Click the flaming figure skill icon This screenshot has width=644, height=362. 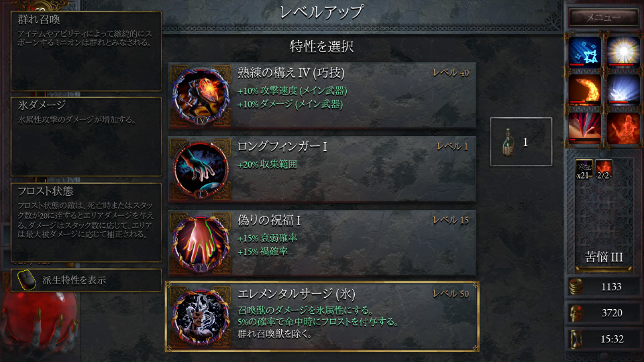point(623,128)
